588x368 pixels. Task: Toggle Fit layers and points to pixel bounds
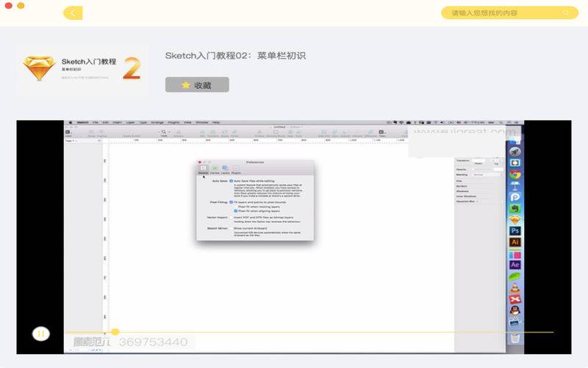(x=231, y=202)
